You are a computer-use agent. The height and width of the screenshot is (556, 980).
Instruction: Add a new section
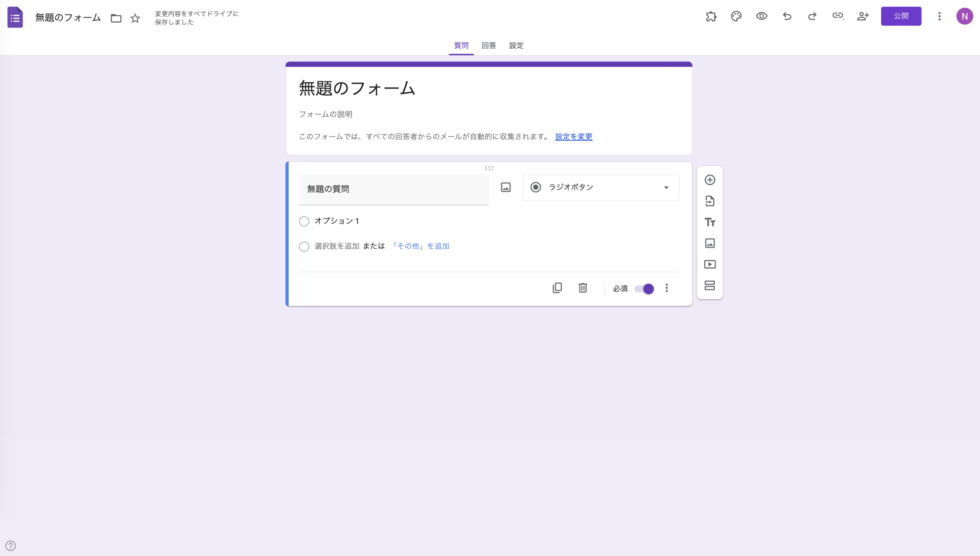[710, 285]
